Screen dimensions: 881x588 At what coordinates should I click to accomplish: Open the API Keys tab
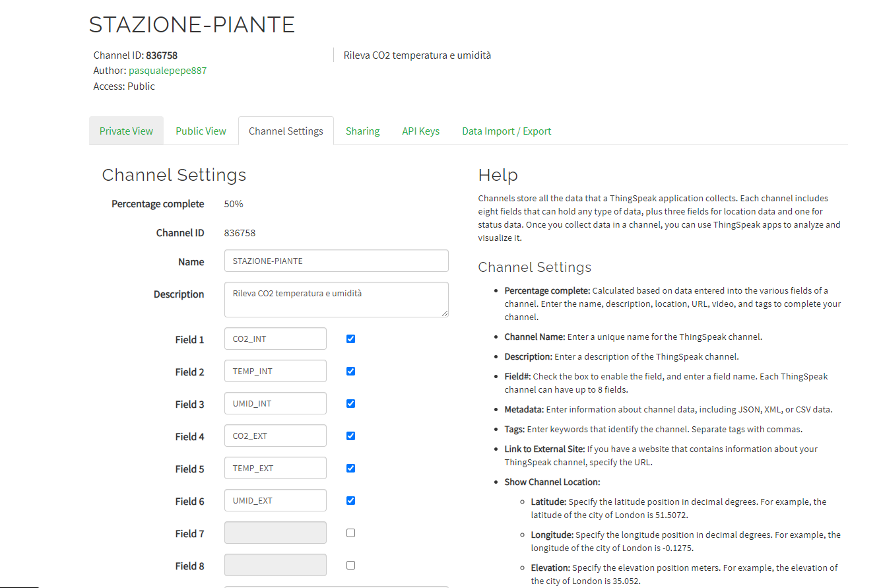(420, 131)
